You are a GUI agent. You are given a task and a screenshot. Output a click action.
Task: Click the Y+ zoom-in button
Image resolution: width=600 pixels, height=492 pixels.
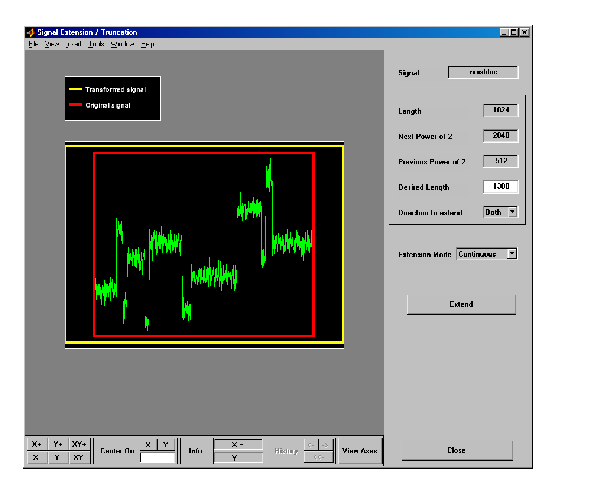point(58,444)
